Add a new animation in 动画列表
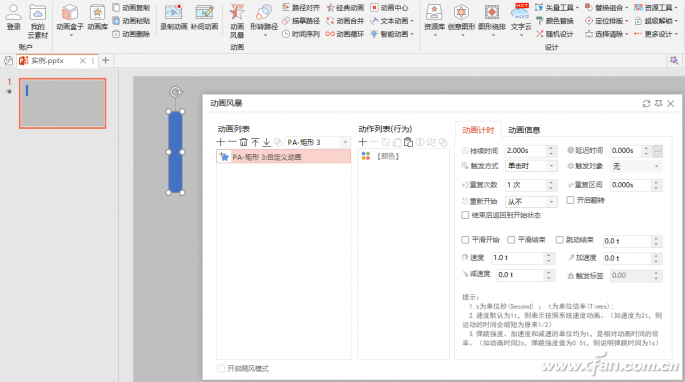This screenshot has width=685, height=382. pos(221,142)
